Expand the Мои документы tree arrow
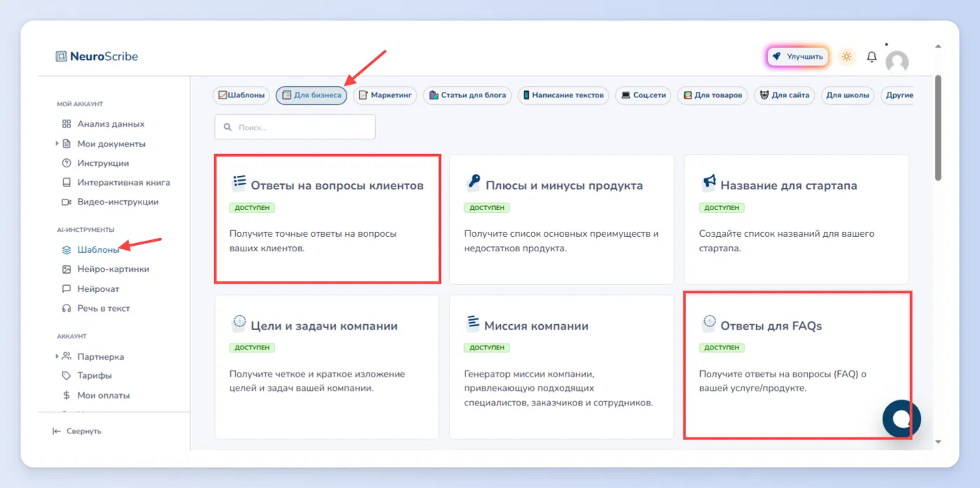980x488 pixels. point(57,144)
